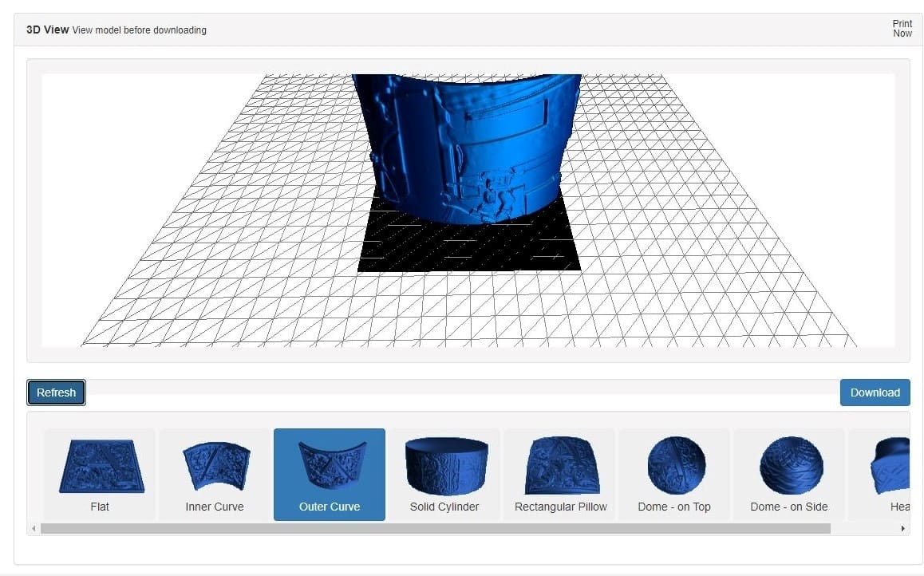Click the Download button

tap(875, 393)
